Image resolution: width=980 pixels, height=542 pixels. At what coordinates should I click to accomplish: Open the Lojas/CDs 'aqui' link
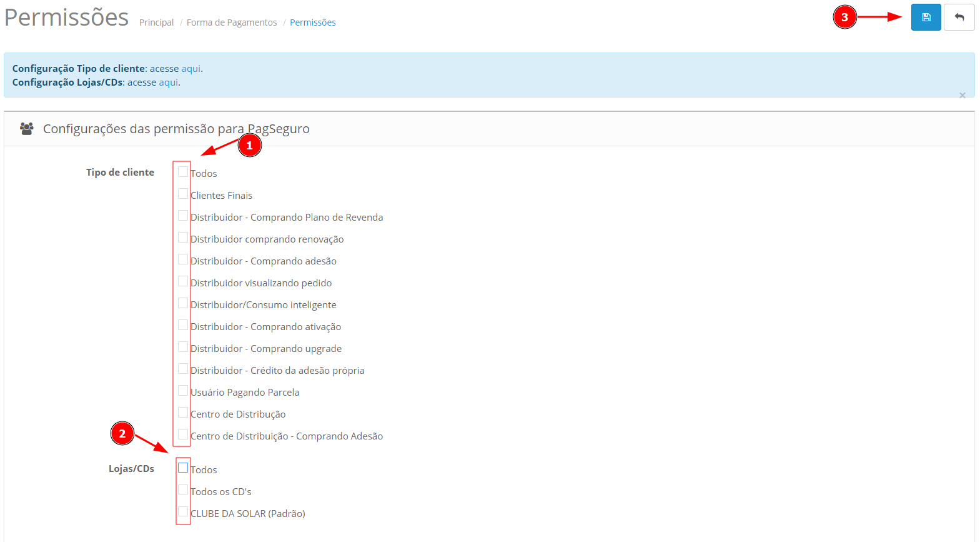tap(168, 83)
